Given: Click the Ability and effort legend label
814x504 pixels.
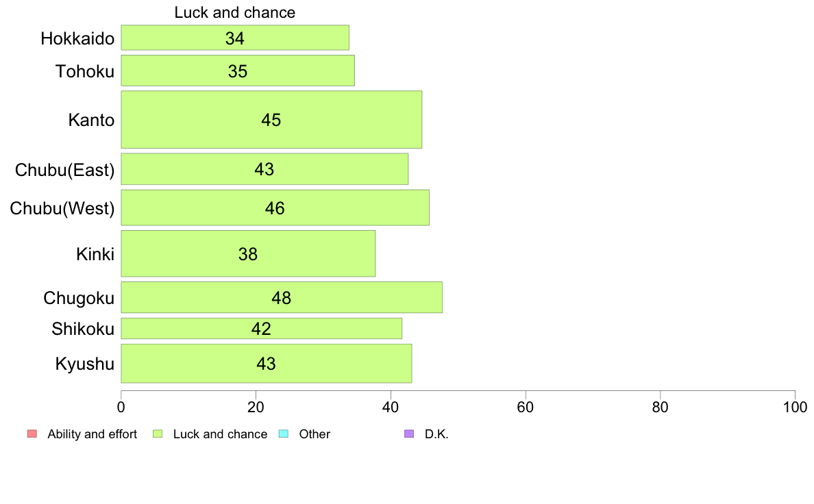Looking at the screenshot, I should pos(92,434).
